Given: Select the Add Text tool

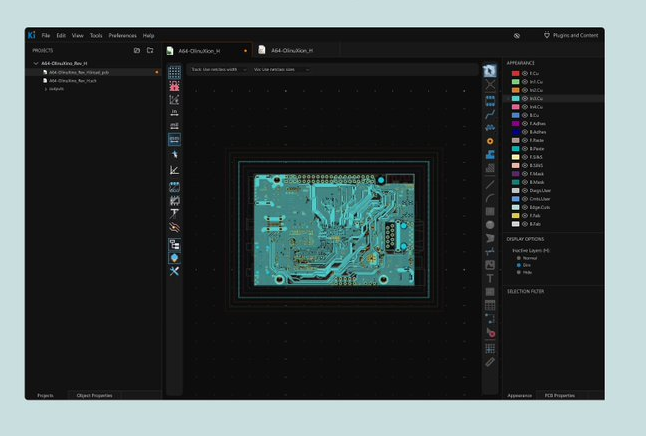Looking at the screenshot, I should tap(490, 279).
